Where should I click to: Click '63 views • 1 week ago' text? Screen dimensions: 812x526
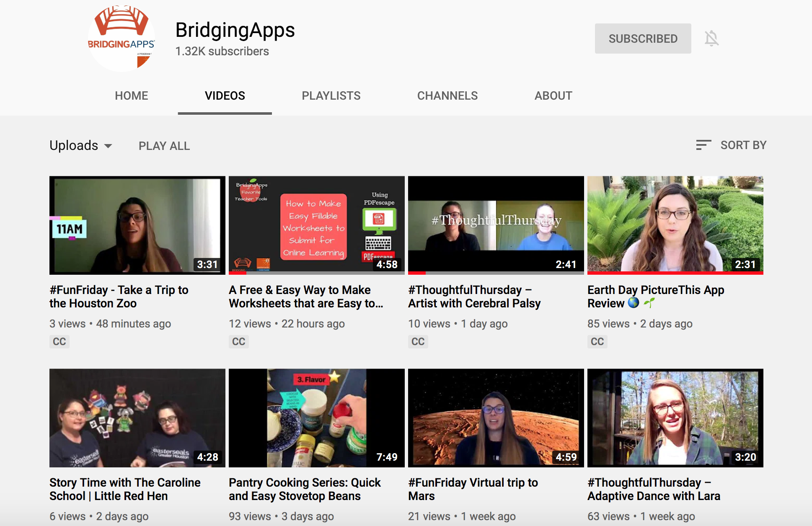coord(641,516)
